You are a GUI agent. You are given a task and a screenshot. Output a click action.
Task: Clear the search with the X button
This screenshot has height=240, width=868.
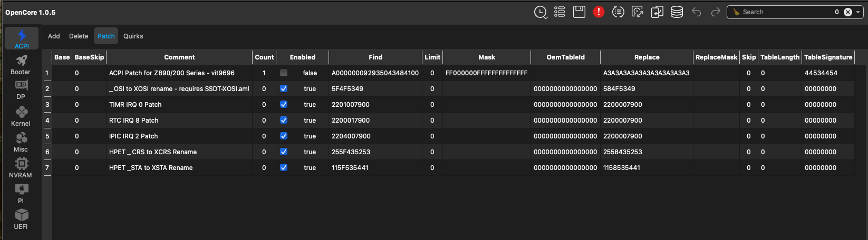click(x=848, y=12)
